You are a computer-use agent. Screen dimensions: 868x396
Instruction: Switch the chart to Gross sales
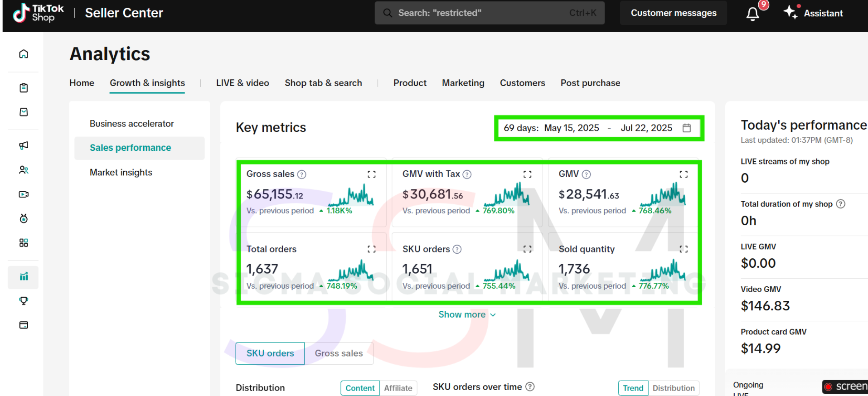pyautogui.click(x=339, y=353)
